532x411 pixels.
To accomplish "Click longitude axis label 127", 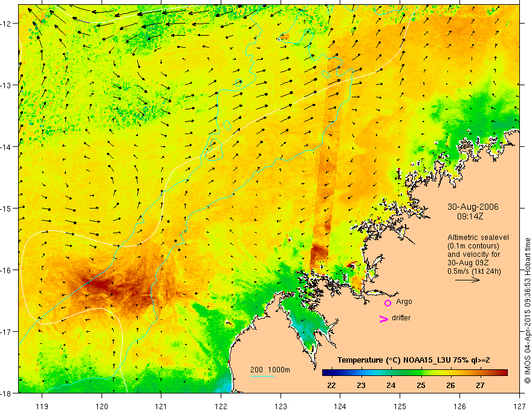I will (x=519, y=406).
